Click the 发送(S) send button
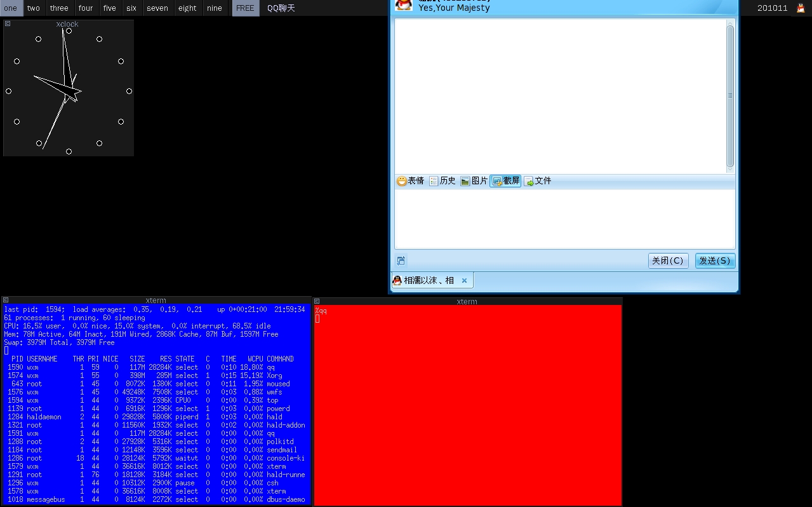 tap(715, 260)
